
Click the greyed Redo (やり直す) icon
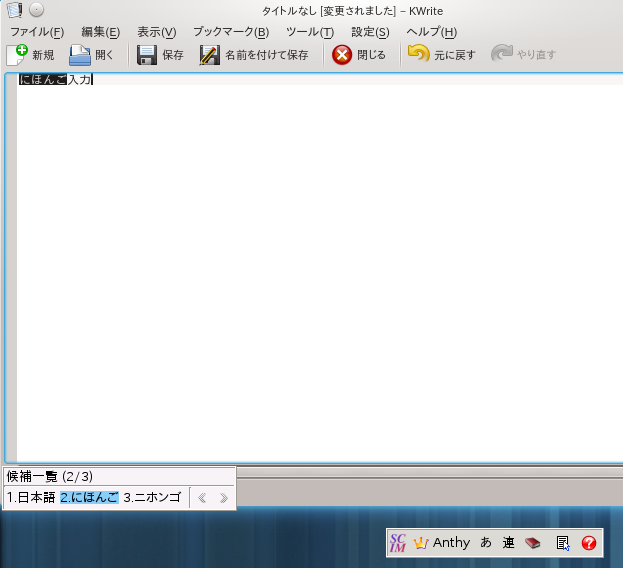tap(502, 53)
